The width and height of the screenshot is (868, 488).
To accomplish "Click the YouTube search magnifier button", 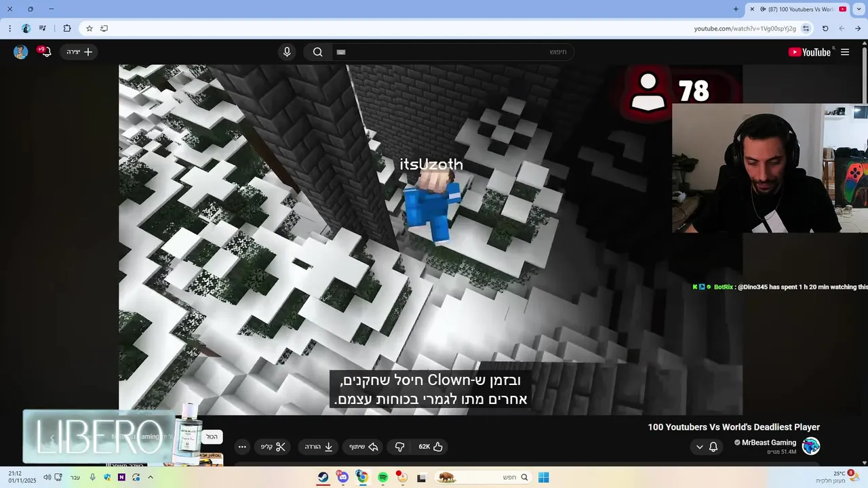I will coord(317,52).
